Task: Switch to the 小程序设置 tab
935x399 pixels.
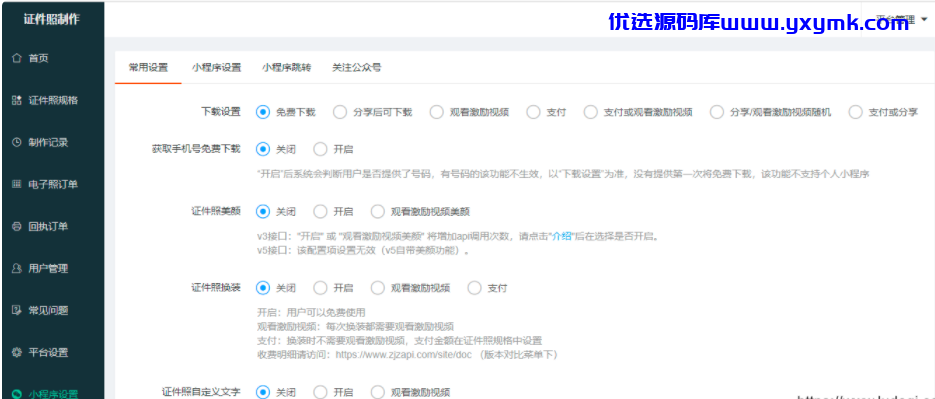Action: (x=216, y=67)
